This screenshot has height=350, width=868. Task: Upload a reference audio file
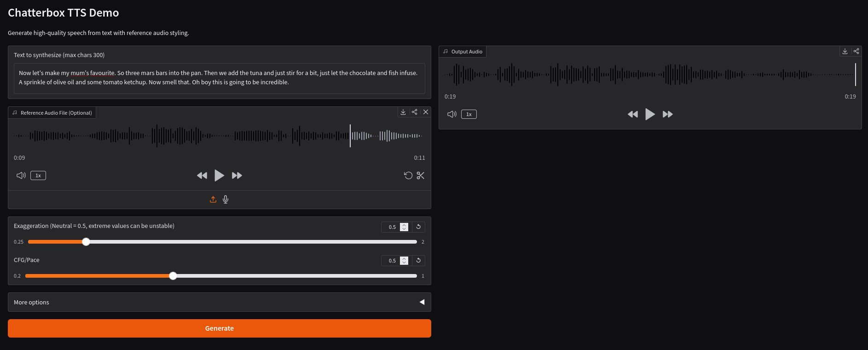pos(213,199)
